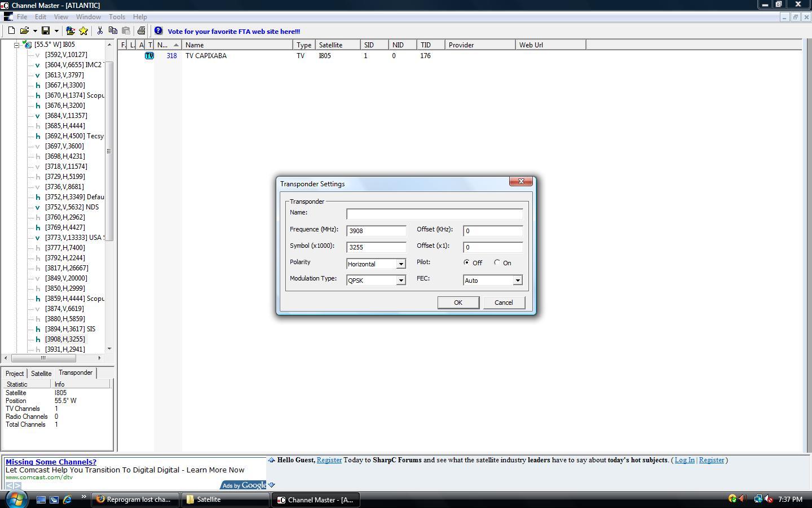Screen dimensions: 812x508
Task: Click the Cut scissors icon
Action: coord(100,30)
